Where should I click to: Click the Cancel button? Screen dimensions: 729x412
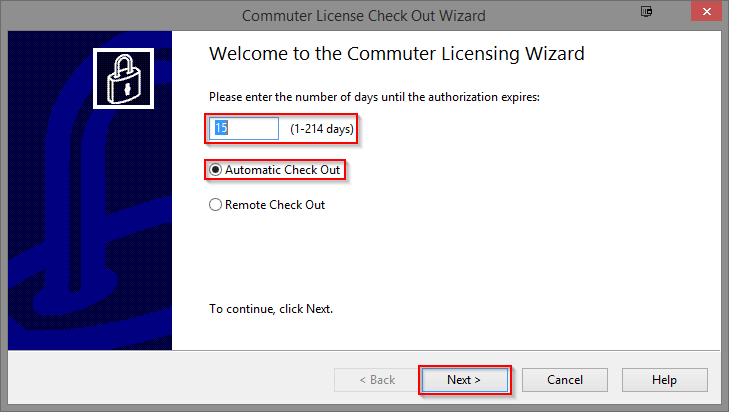click(565, 380)
